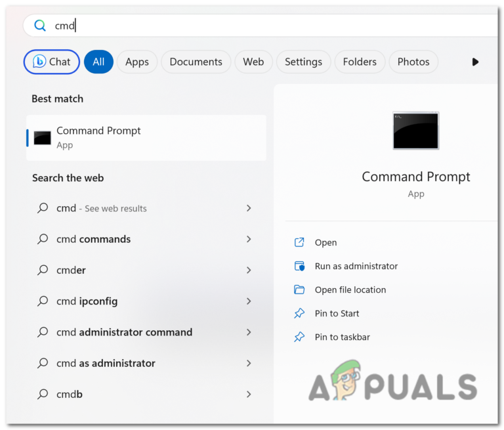Click the 'cmder' suggestion text

point(71,270)
